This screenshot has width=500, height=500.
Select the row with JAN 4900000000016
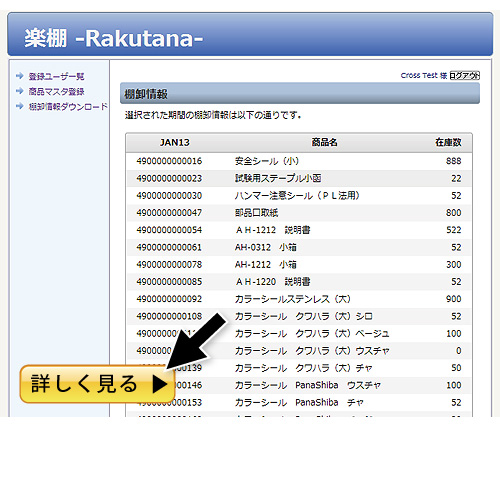coord(299,161)
